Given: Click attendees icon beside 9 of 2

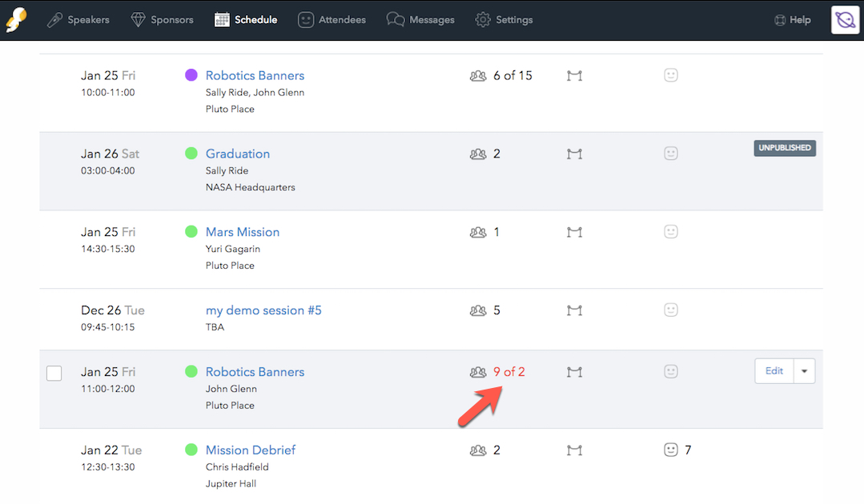Looking at the screenshot, I should (478, 372).
